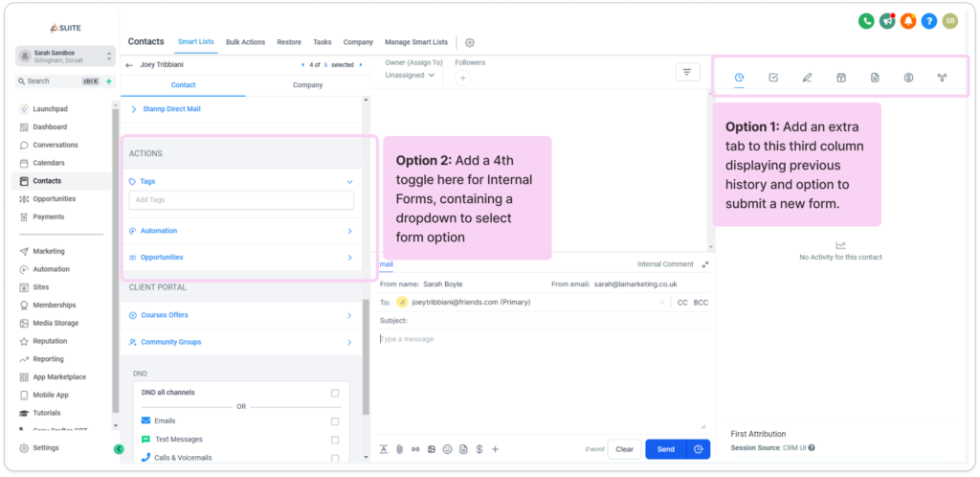Tick the Text Messages DND checkbox
The width and height of the screenshot is (980, 477).
coord(335,440)
